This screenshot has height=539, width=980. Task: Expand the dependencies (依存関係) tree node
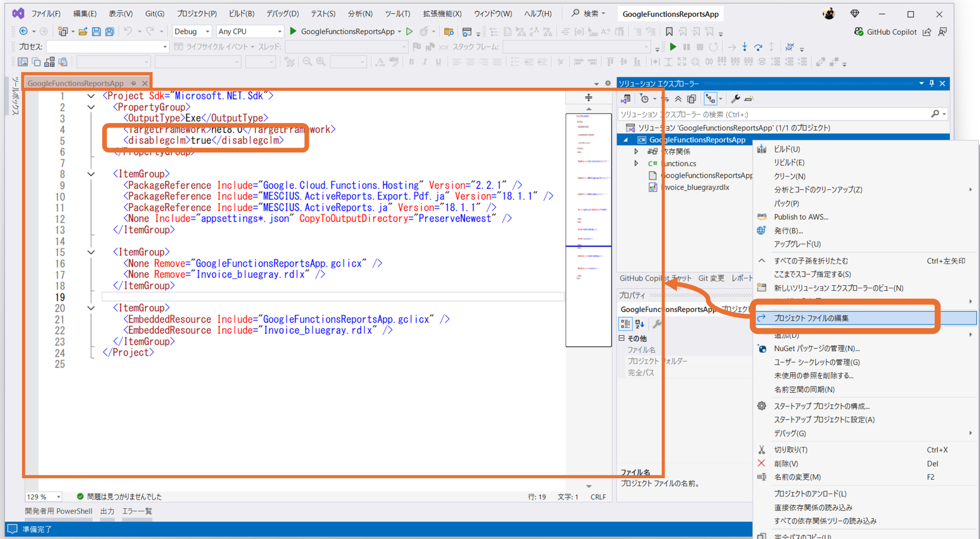636,152
